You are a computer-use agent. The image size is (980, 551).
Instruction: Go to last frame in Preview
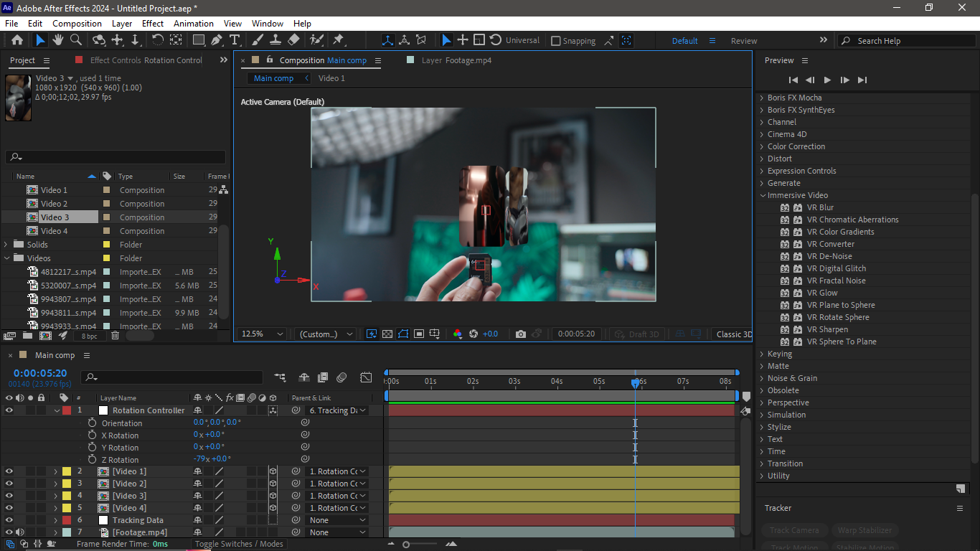[862, 80]
